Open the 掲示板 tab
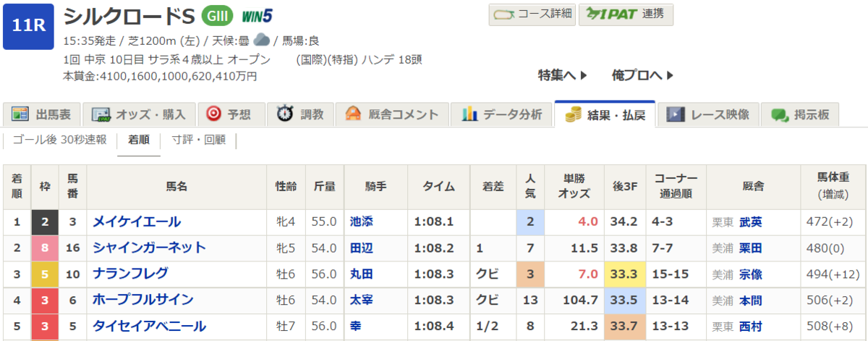Viewport: 868px width, 341px height. pyautogui.click(x=800, y=114)
